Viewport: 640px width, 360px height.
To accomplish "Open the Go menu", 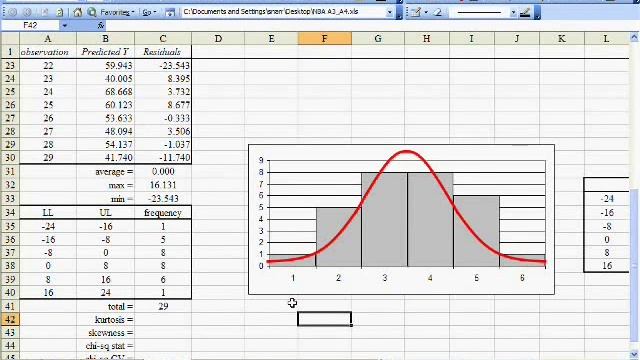I will pyautogui.click(x=149, y=12).
